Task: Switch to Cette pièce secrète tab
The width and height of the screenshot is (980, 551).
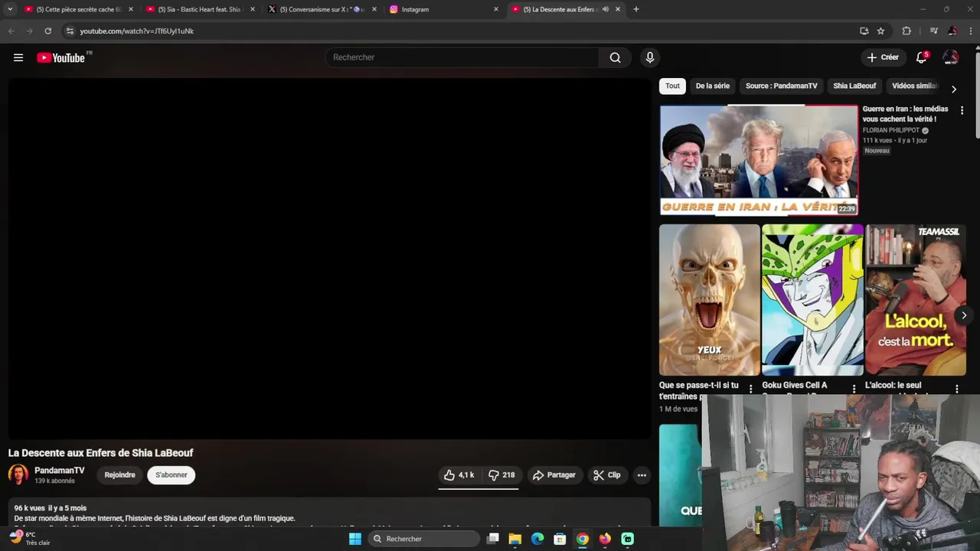Action: tap(79, 9)
